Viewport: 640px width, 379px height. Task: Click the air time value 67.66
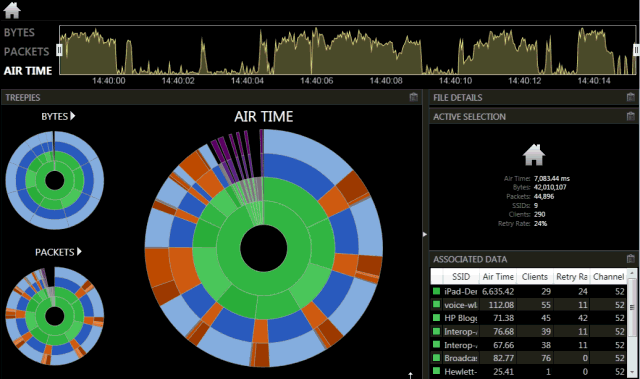[504, 345]
